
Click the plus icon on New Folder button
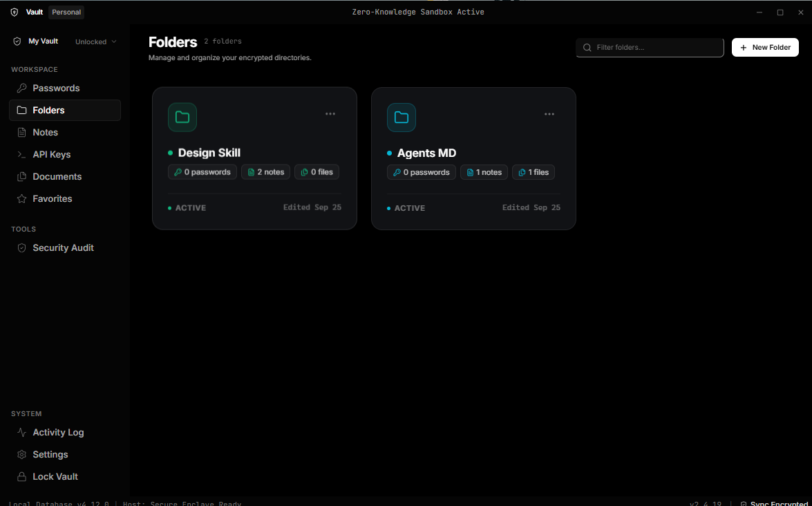click(744, 48)
